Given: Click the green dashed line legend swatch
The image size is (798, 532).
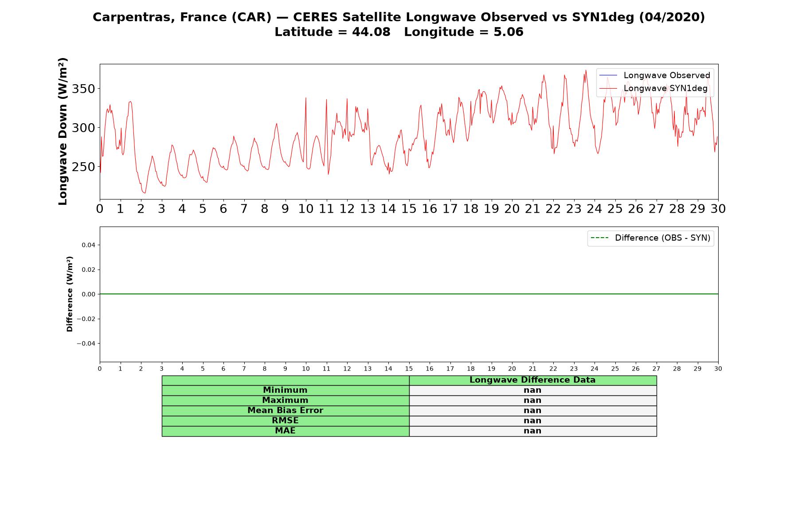Looking at the screenshot, I should coord(599,238).
